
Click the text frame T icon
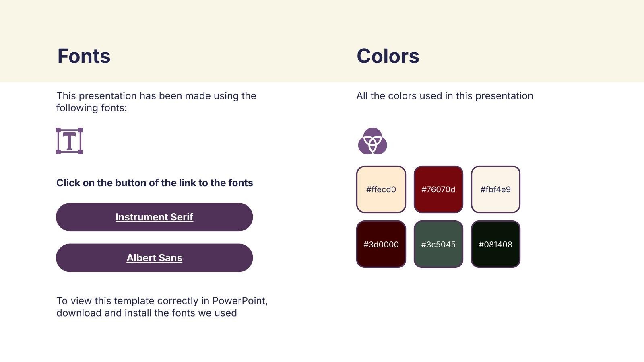[69, 141]
